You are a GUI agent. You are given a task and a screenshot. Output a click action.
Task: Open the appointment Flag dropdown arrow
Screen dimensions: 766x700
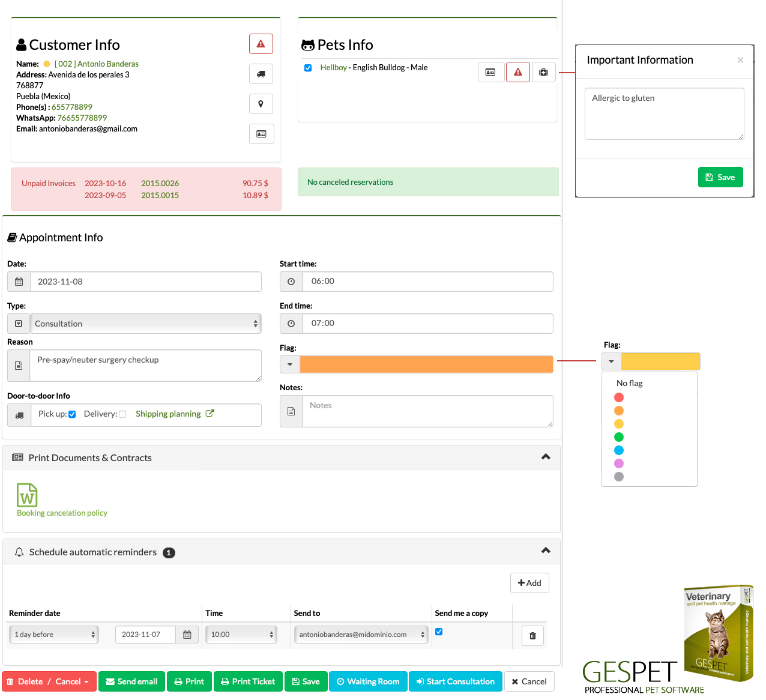click(x=290, y=364)
